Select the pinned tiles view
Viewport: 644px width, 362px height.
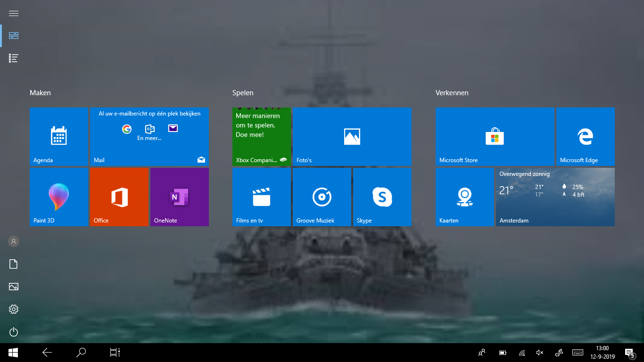coord(14,36)
